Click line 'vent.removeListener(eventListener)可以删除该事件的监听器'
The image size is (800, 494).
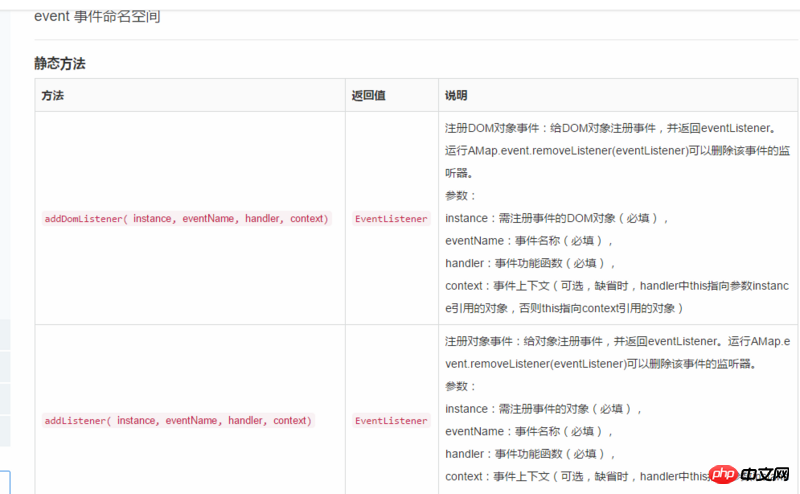[x=600, y=364]
